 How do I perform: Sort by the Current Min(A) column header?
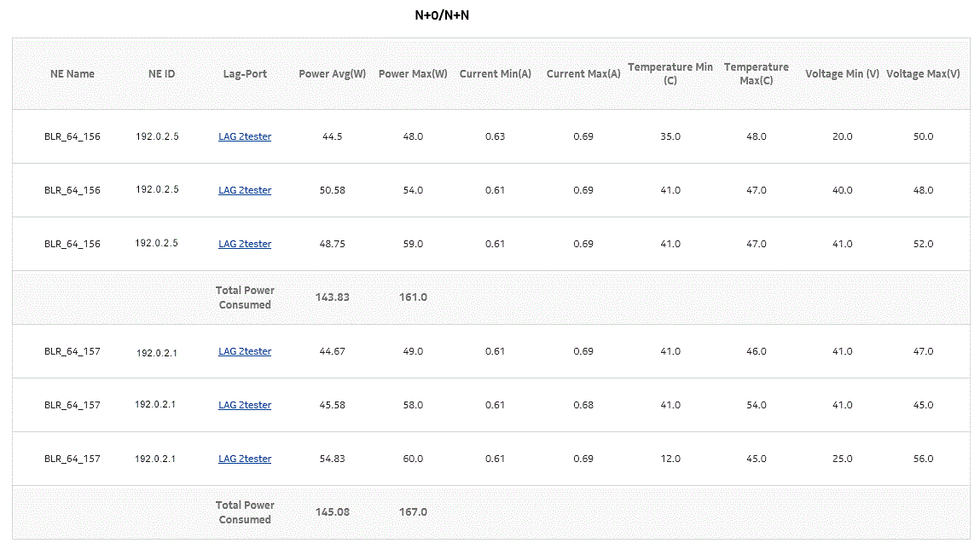pos(496,74)
